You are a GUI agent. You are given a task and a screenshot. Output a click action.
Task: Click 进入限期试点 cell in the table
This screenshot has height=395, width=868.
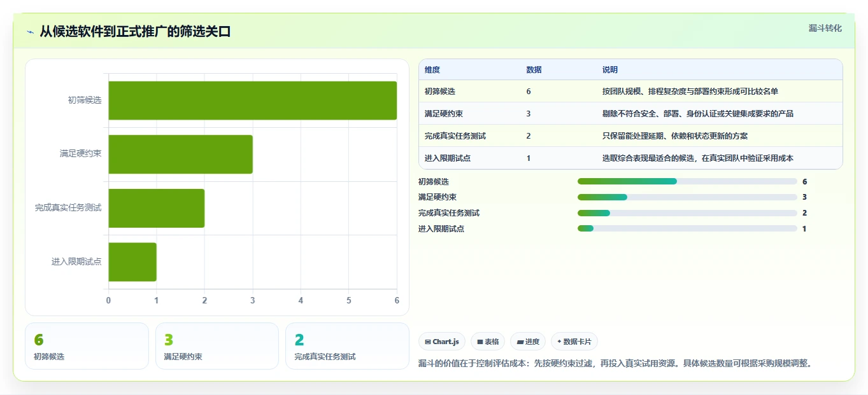(x=448, y=158)
